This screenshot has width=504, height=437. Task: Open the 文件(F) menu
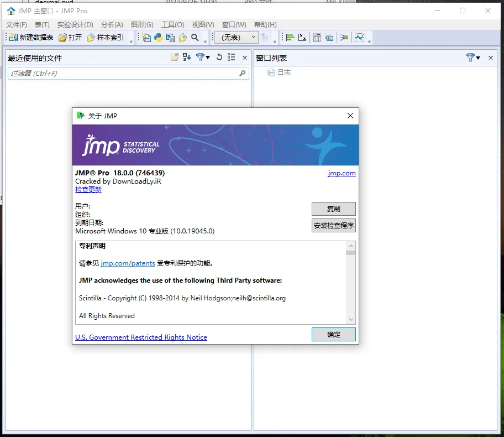click(17, 25)
